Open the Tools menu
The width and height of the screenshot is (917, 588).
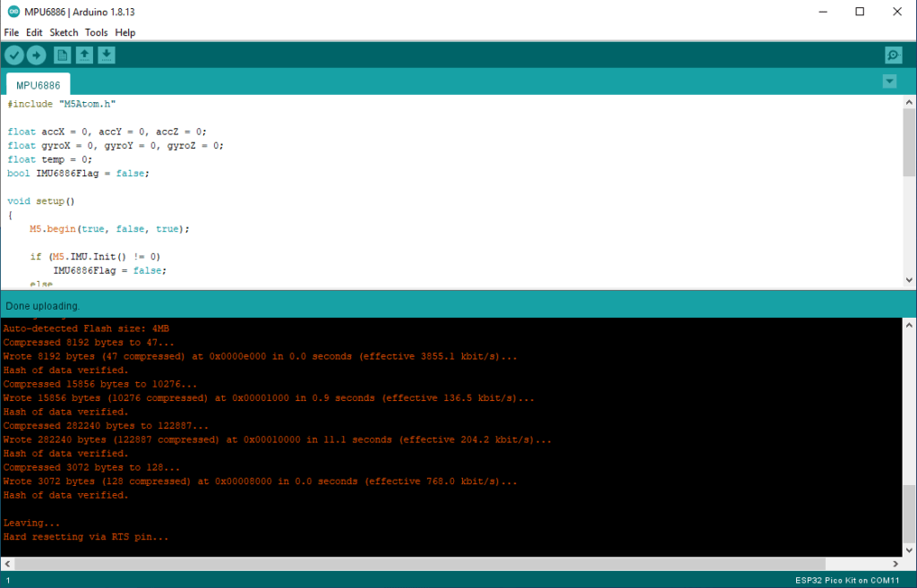click(96, 32)
